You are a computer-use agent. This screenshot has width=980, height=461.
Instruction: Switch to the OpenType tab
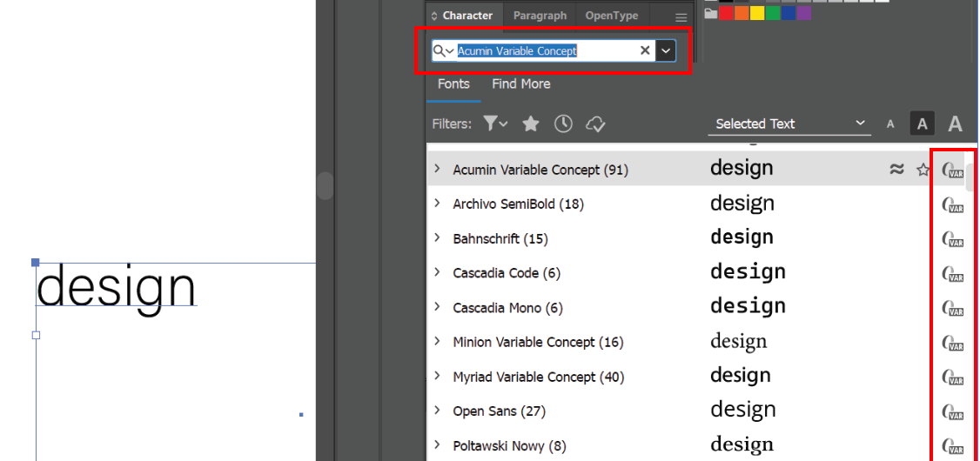tap(611, 17)
